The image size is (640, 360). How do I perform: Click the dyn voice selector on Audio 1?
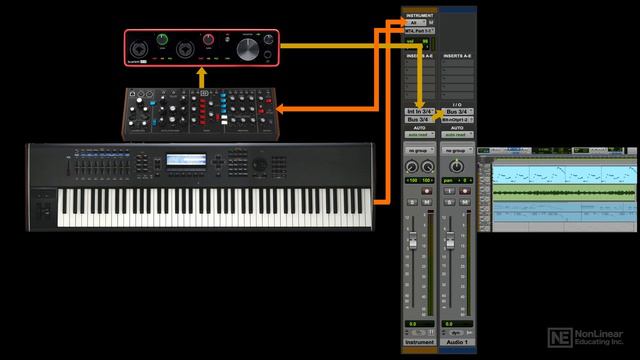pos(456,333)
